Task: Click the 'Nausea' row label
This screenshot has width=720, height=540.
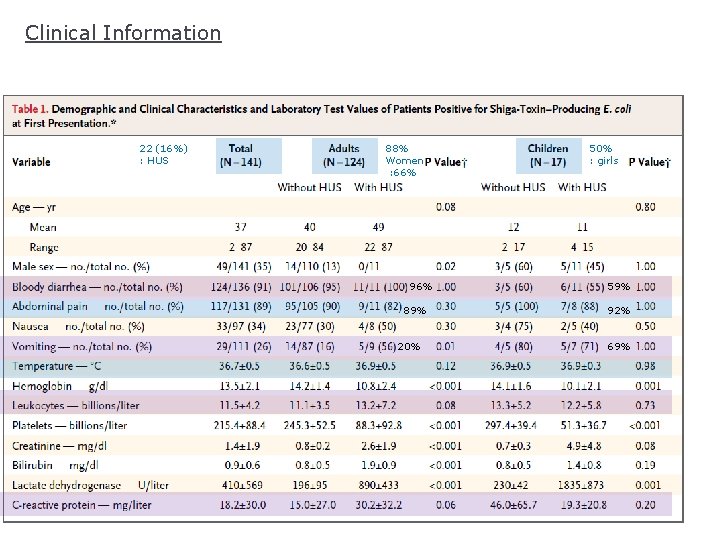Action: (78, 327)
